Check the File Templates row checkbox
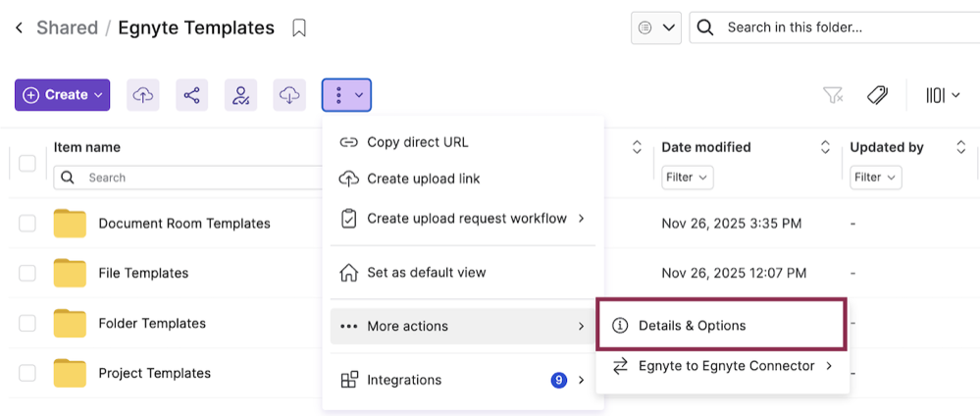Image resolution: width=980 pixels, height=416 pixels. (x=26, y=274)
